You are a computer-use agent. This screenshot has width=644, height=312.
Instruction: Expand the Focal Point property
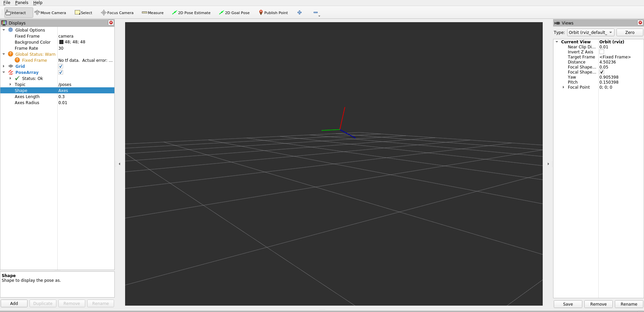pyautogui.click(x=563, y=87)
